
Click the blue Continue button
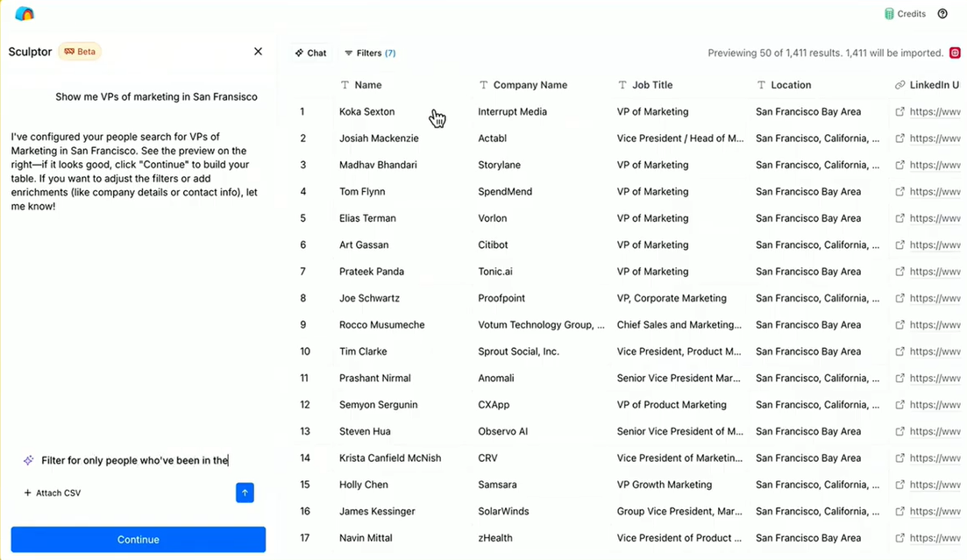(x=139, y=539)
